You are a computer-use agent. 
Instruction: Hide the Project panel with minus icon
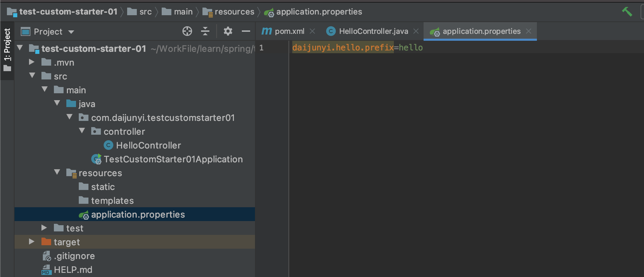246,31
